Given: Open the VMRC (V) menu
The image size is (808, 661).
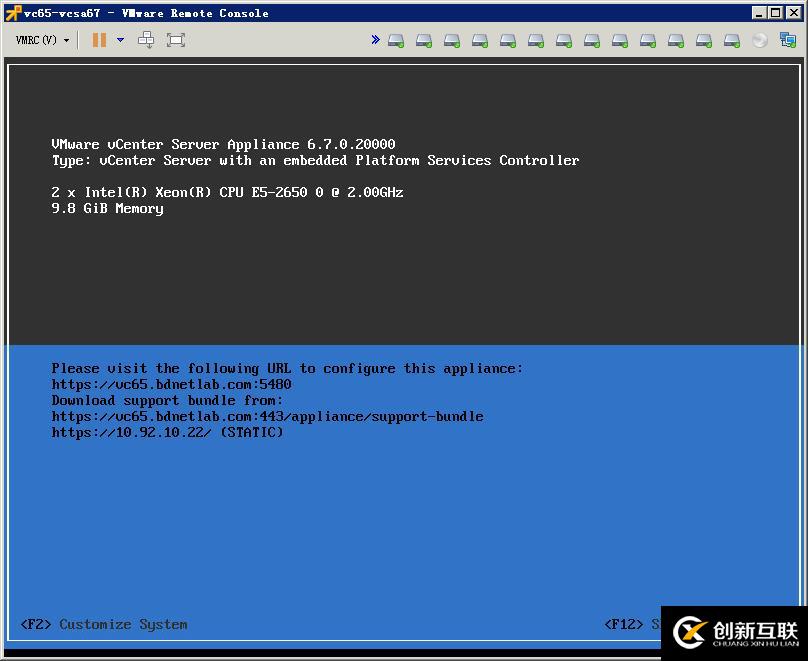Looking at the screenshot, I should [42, 40].
